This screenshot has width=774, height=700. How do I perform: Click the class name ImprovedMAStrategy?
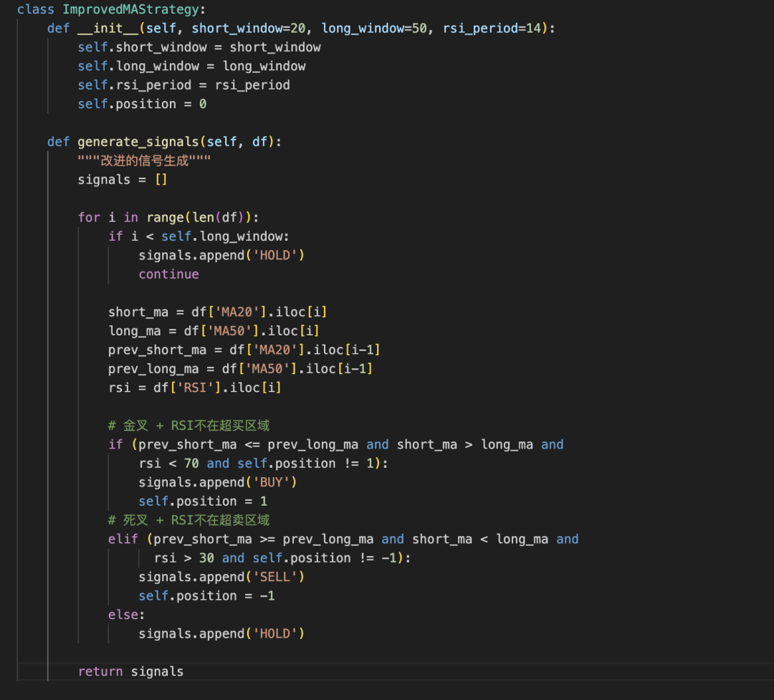(x=131, y=9)
